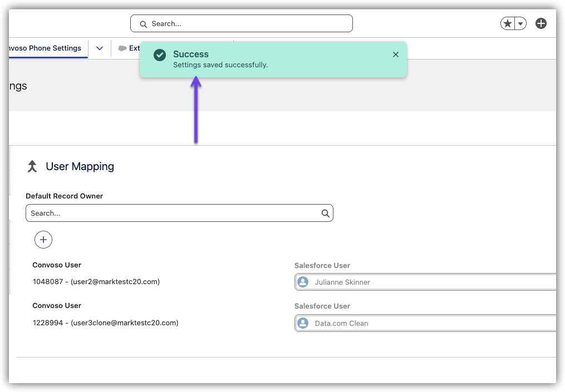Click the magnifier in Default Record Owner field

(x=325, y=213)
